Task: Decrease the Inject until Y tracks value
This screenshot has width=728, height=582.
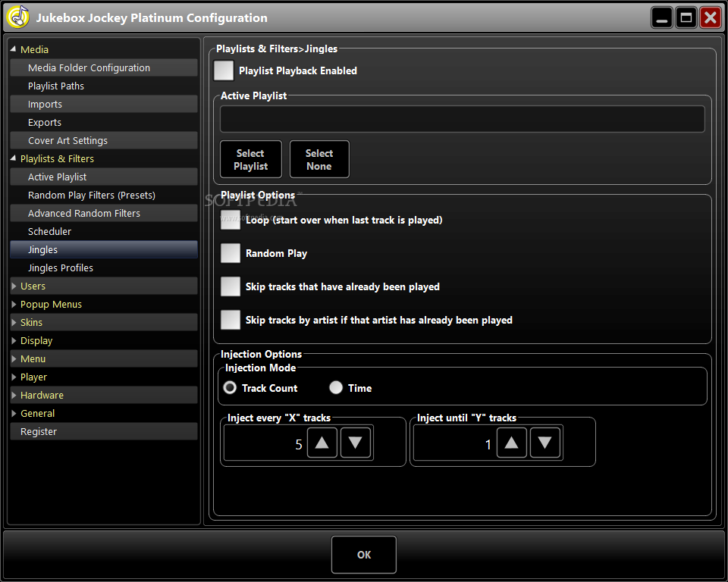Action: click(544, 443)
